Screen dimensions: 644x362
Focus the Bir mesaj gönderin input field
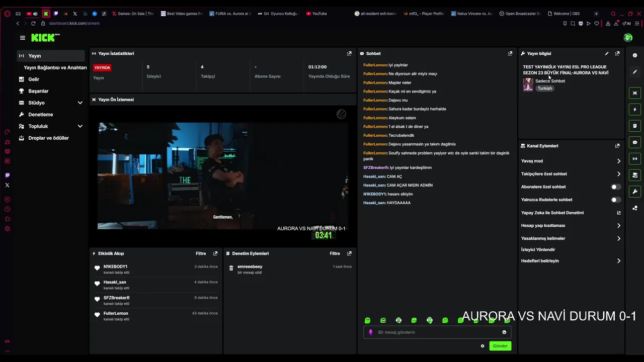click(x=438, y=332)
